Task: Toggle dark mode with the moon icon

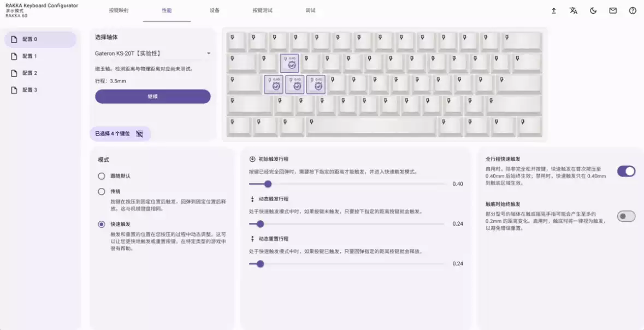Action: click(x=593, y=10)
